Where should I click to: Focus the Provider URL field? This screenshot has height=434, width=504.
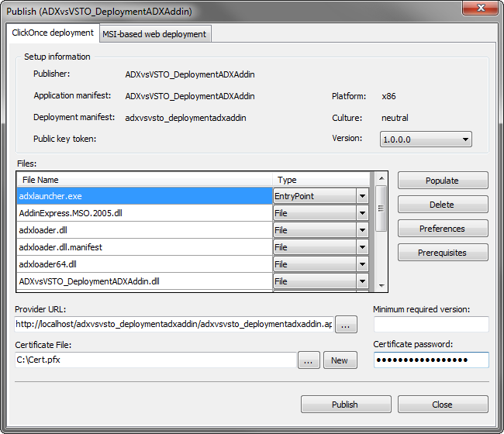coord(174,324)
